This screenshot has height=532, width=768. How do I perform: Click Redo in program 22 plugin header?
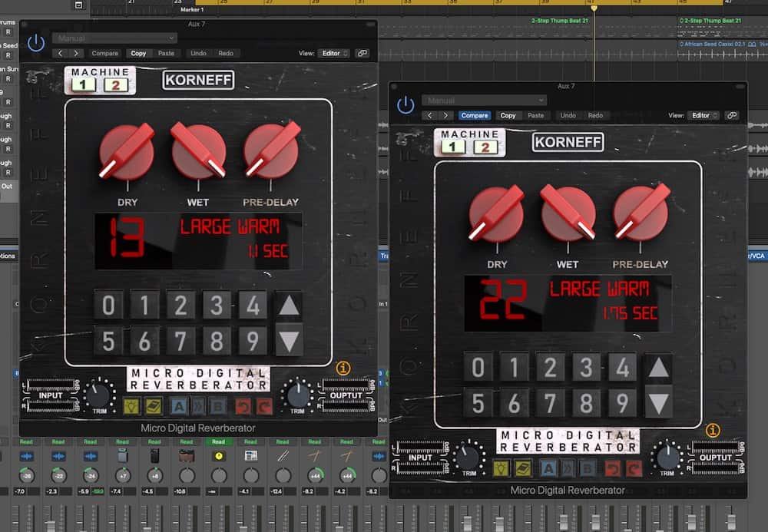(596, 115)
